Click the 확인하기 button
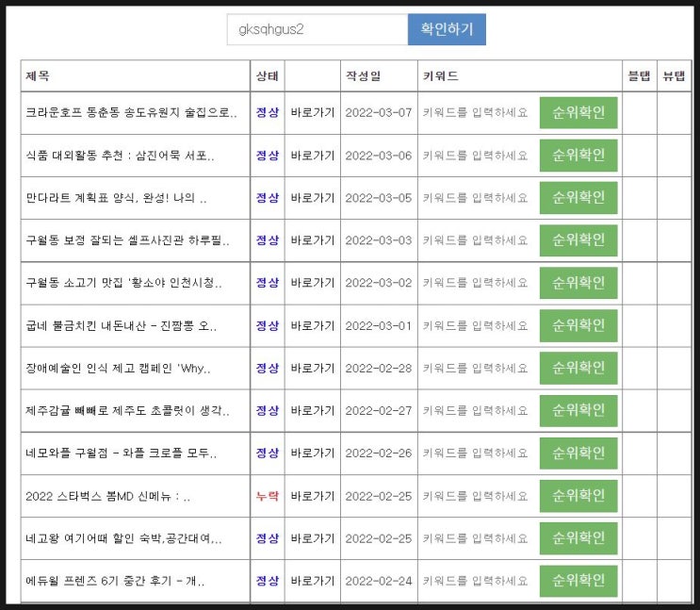Viewport: 700px width, 610px height. pos(447,29)
